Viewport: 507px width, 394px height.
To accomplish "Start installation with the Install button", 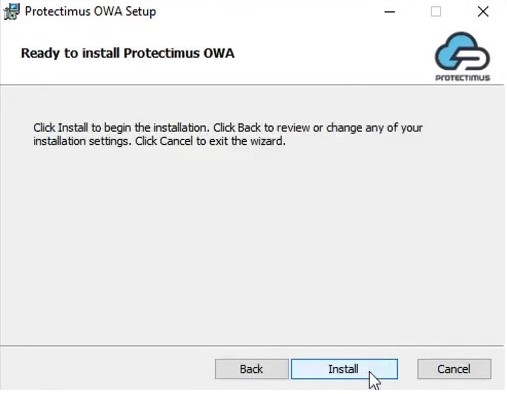I will (344, 369).
